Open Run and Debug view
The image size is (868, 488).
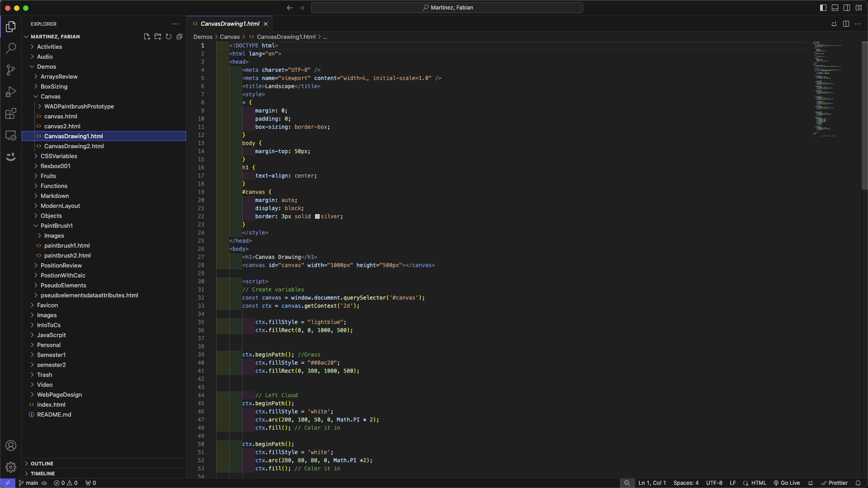pos(11,92)
